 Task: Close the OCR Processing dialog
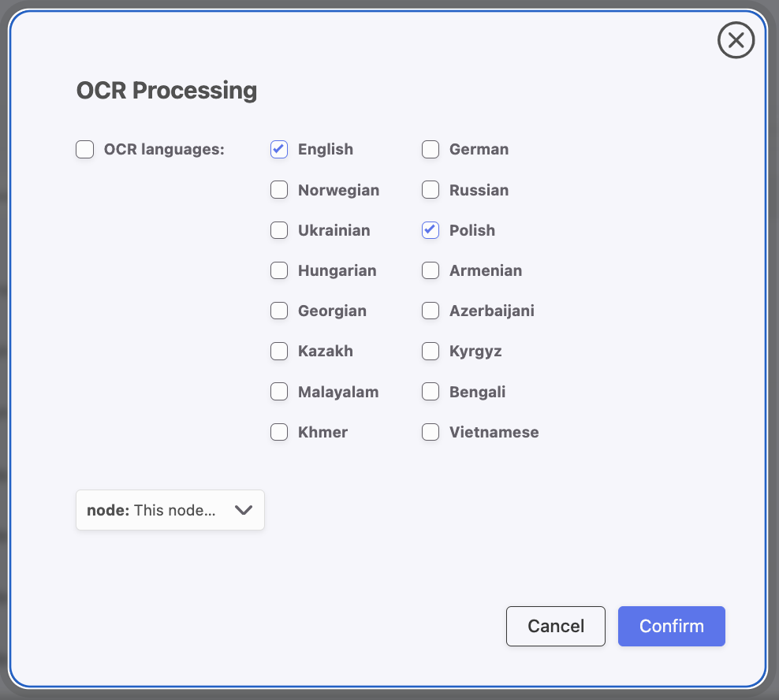click(x=736, y=40)
